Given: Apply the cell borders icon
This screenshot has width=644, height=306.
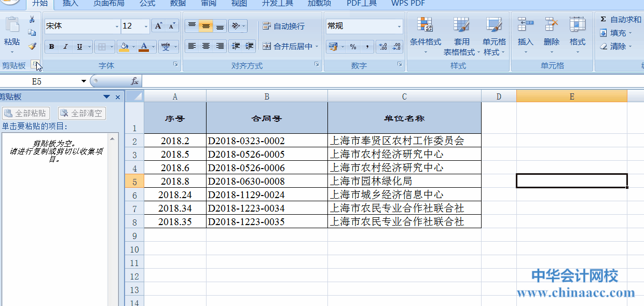Looking at the screenshot, I should (102, 47).
